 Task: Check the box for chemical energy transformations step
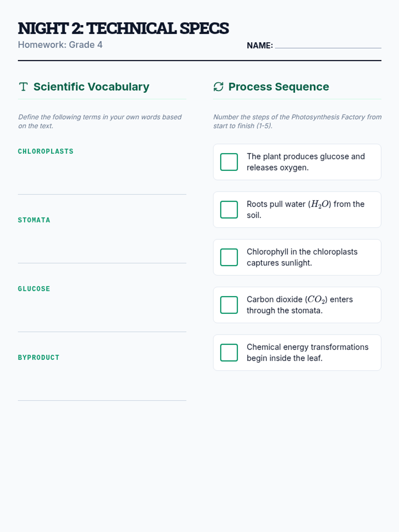[x=229, y=352]
